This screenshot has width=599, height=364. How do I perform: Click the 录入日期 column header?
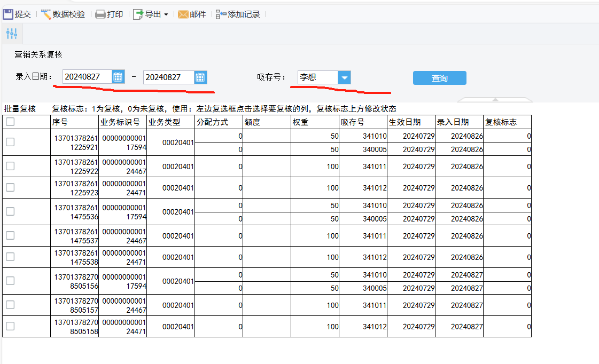click(x=460, y=122)
